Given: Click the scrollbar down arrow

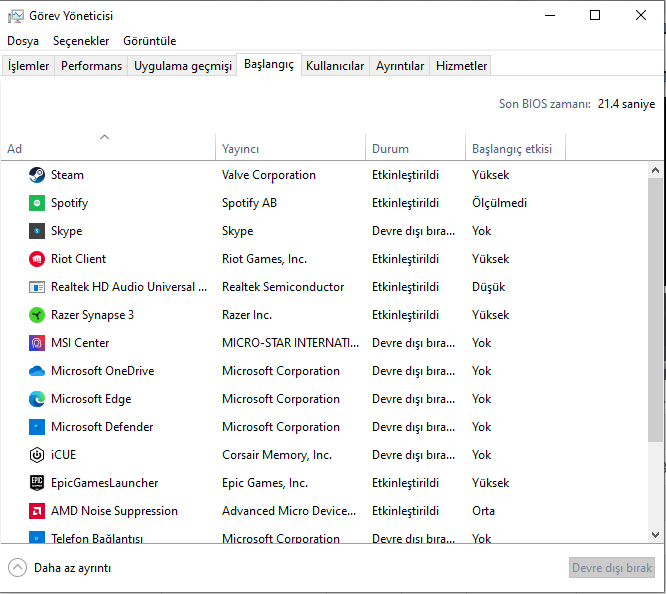Looking at the screenshot, I should (x=655, y=535).
